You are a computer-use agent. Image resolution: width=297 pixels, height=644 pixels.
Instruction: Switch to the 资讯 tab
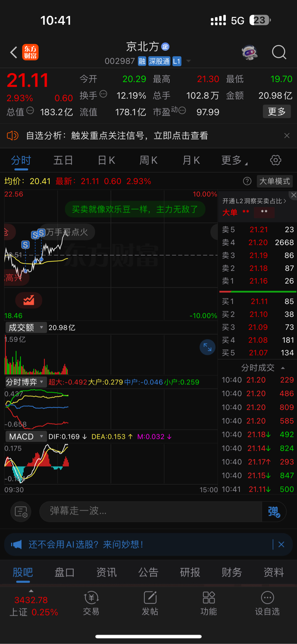106,572
